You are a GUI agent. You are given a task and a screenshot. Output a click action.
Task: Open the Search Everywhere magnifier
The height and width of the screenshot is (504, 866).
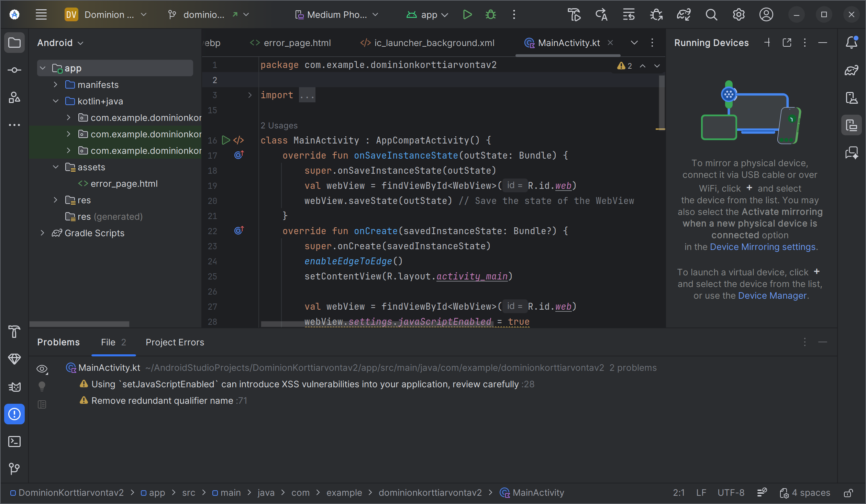pos(711,14)
